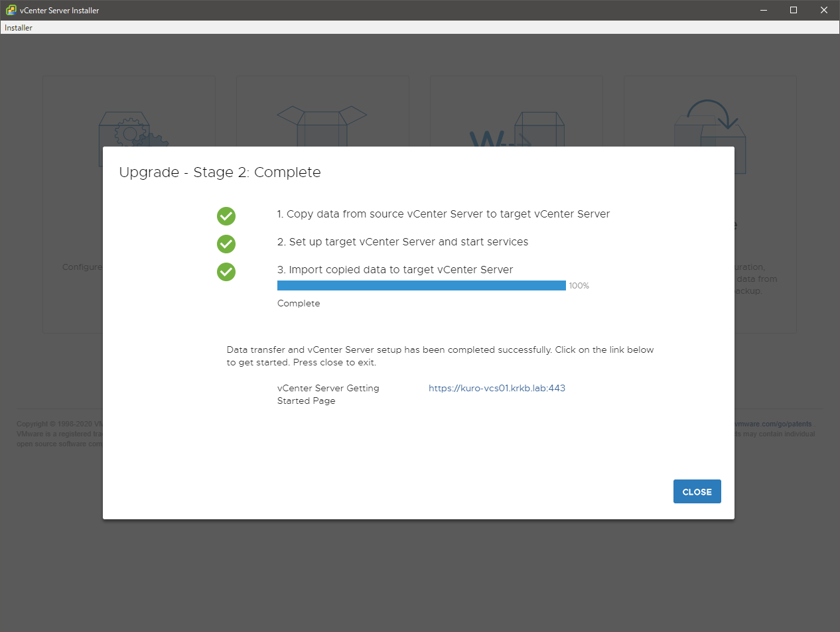Click the vmware.com/go/patents link in footer
840x632 pixels.
pyautogui.click(x=773, y=424)
